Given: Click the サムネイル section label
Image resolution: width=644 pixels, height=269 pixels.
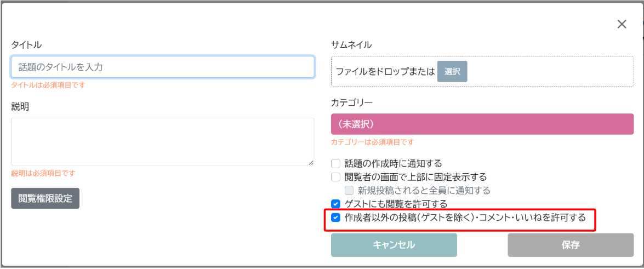Looking at the screenshot, I should coord(351,45).
